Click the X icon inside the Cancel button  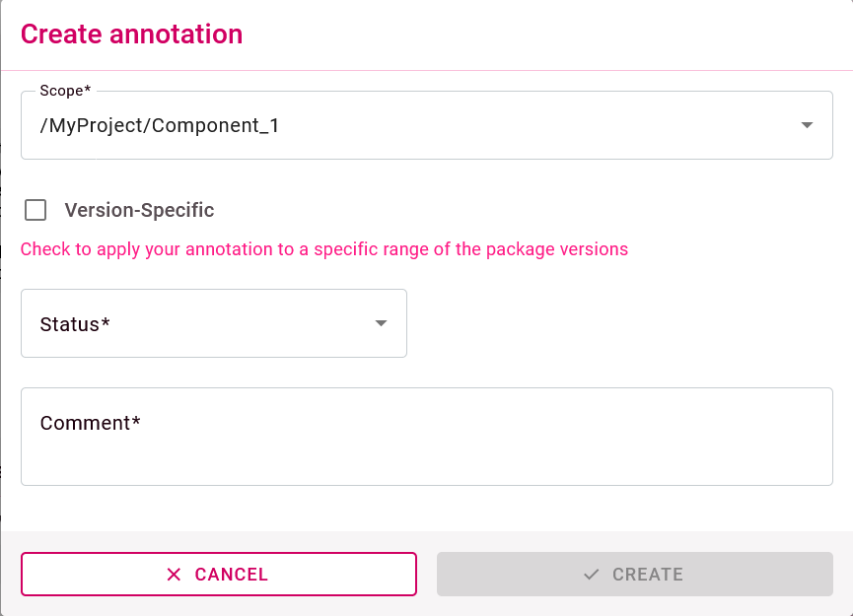174,575
